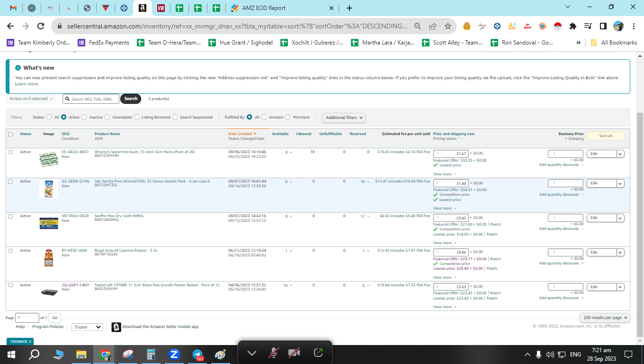Screen dimensions: 644x364
Task: Open the Windows Start menu
Action: pyautogui.click(x=11, y=354)
